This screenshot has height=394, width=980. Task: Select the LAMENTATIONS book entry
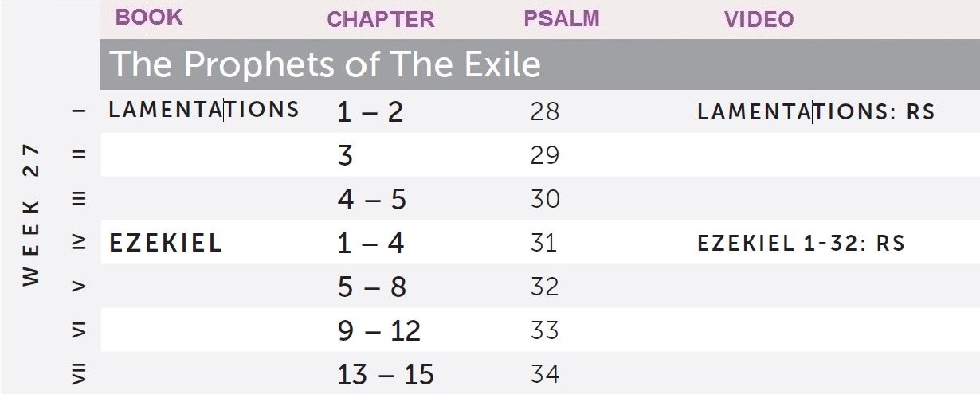(204, 110)
